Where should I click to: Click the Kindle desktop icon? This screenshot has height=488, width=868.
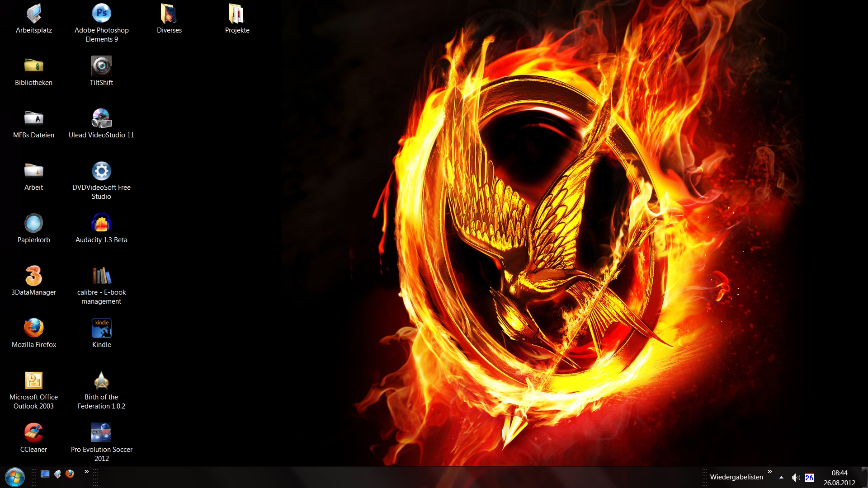(101, 328)
